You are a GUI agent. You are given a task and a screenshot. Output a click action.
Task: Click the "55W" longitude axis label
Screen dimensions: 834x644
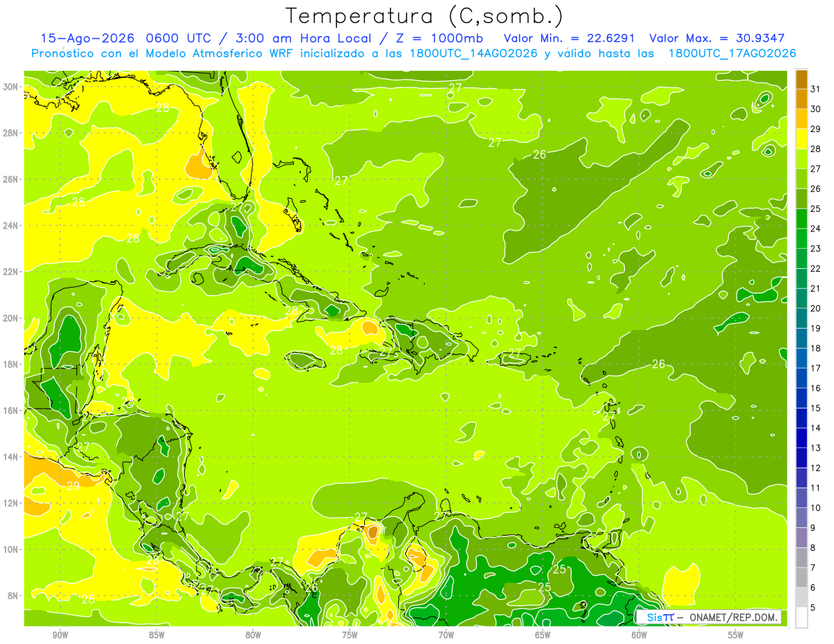pos(735,635)
